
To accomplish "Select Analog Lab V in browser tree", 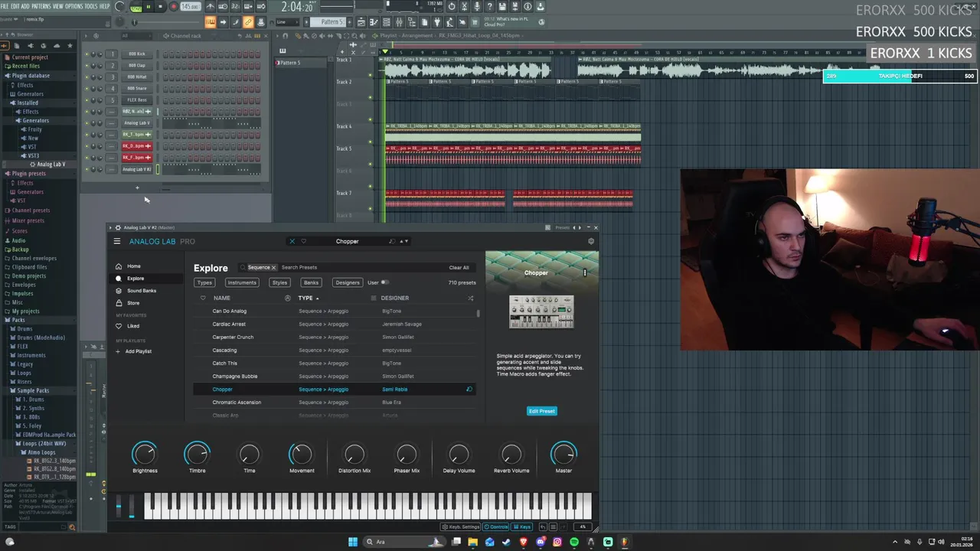I will (51, 165).
